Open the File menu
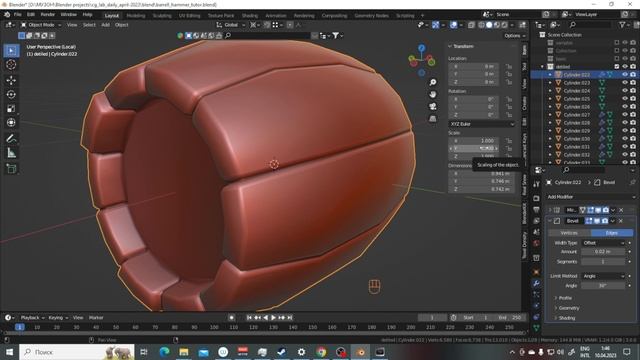This screenshot has height=360, width=640. 18,15
